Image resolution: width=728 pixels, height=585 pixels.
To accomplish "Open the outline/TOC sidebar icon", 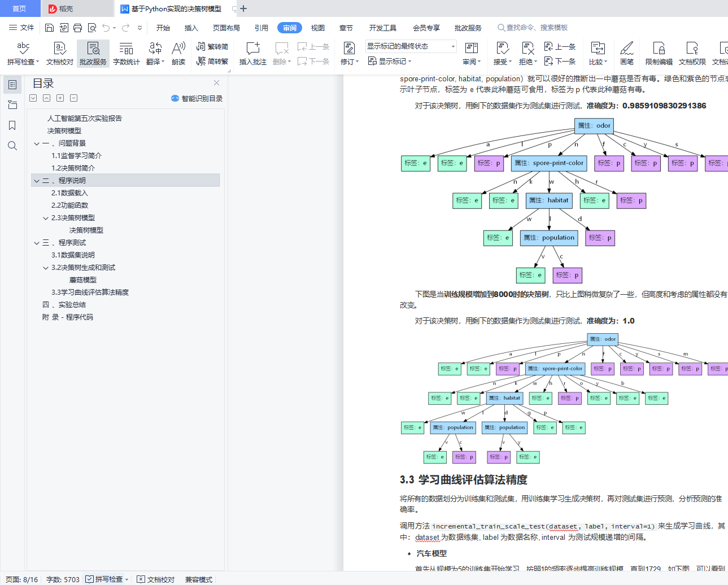I will (x=12, y=85).
